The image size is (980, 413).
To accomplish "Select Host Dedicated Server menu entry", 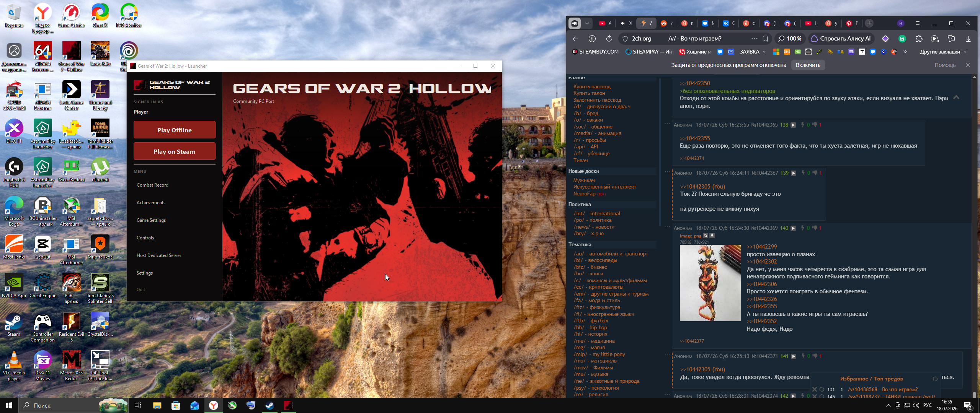I will pyautogui.click(x=159, y=255).
